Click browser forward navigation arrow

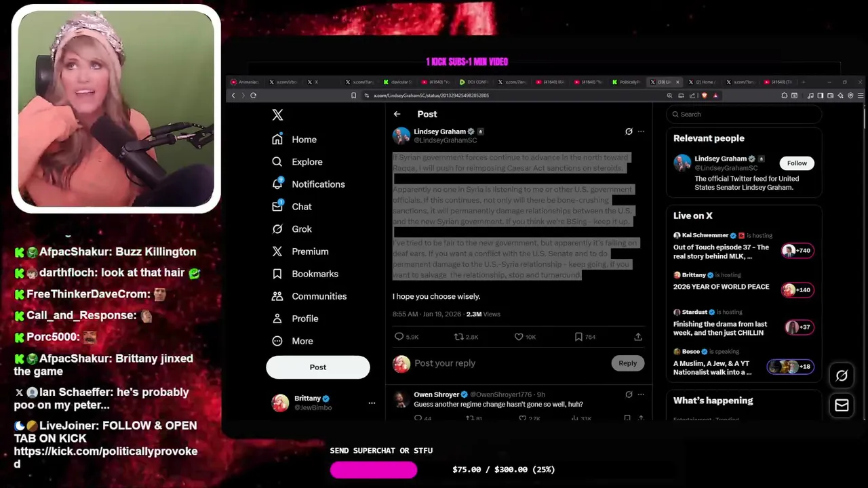click(x=242, y=96)
